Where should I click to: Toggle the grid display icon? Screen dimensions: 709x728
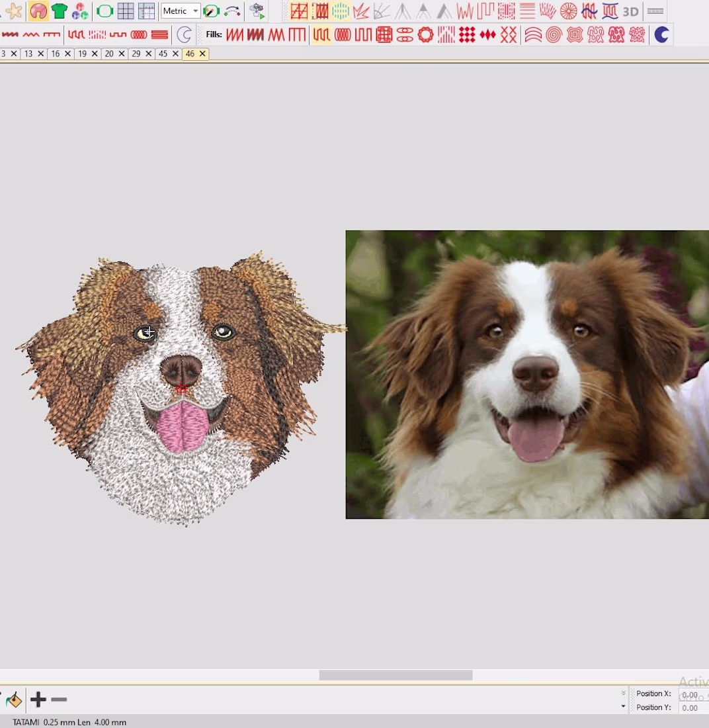tap(126, 11)
